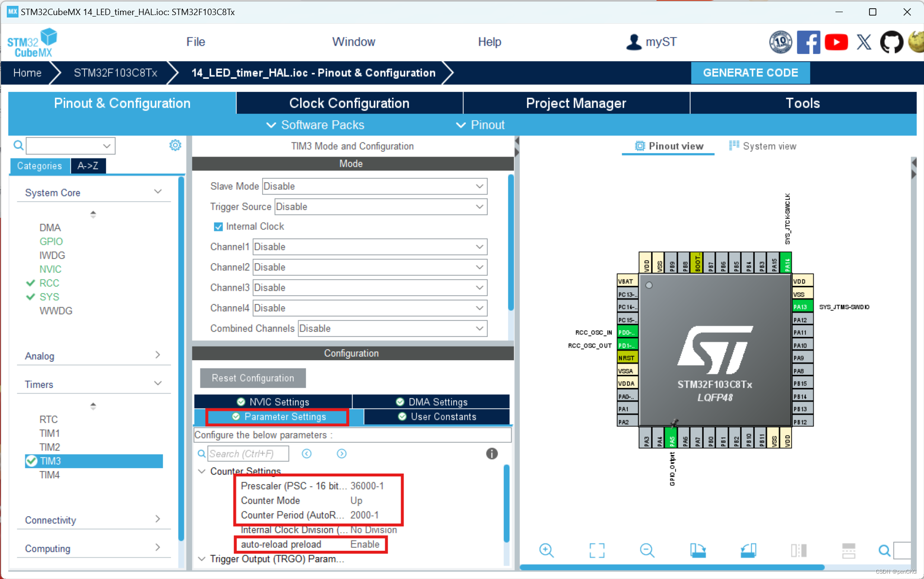
Task: Click the info icon in Parameter Settings
Action: (492, 454)
